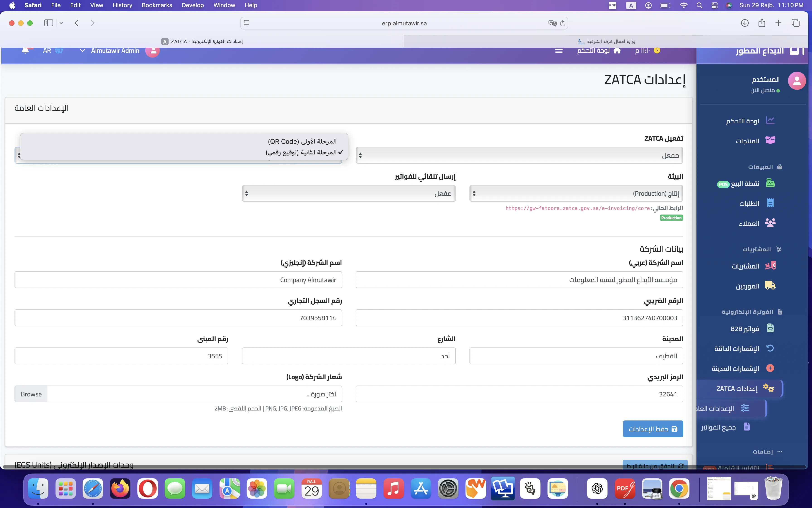Open المشتريات in the sidebar
This screenshot has height=508, width=812.
pos(753,266)
